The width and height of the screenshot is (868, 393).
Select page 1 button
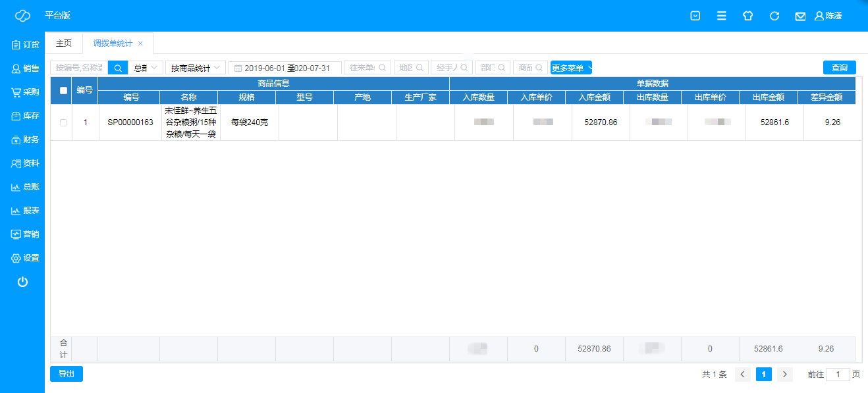[764, 375]
